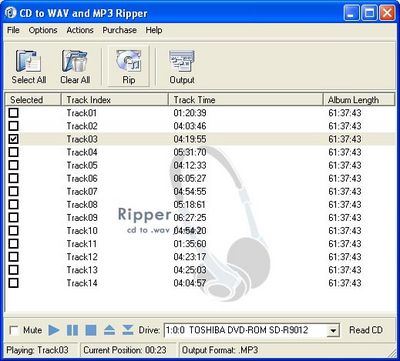Check the box for Track14

tap(14, 283)
